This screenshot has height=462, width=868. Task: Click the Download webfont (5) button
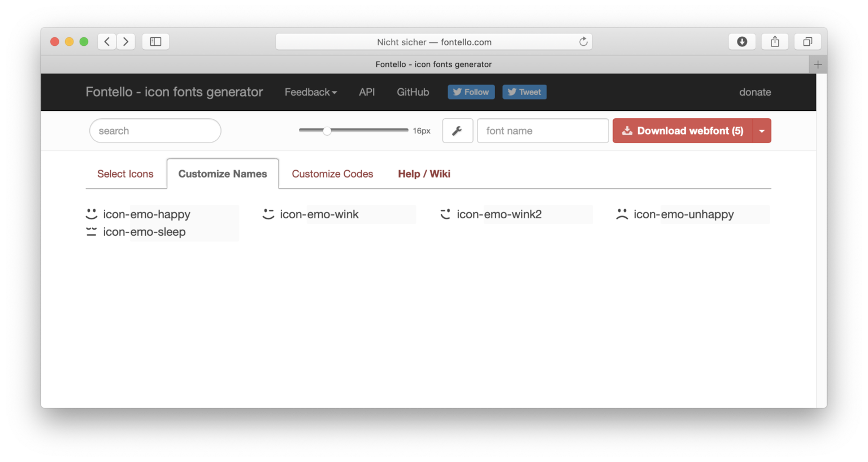click(x=683, y=131)
